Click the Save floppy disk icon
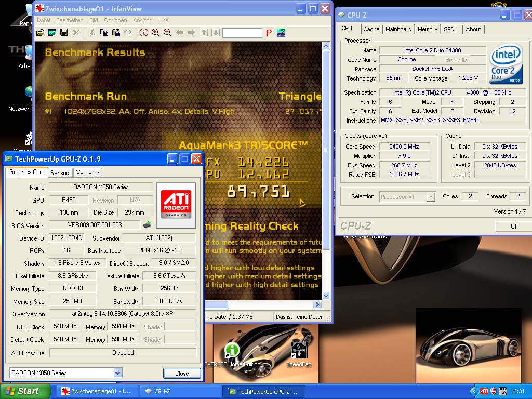Viewport: 532px width, 399px height. [x=64, y=33]
